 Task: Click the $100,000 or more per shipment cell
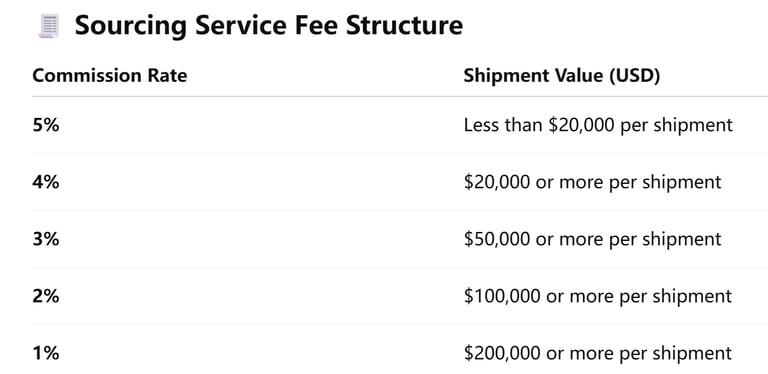pyautogui.click(x=598, y=297)
